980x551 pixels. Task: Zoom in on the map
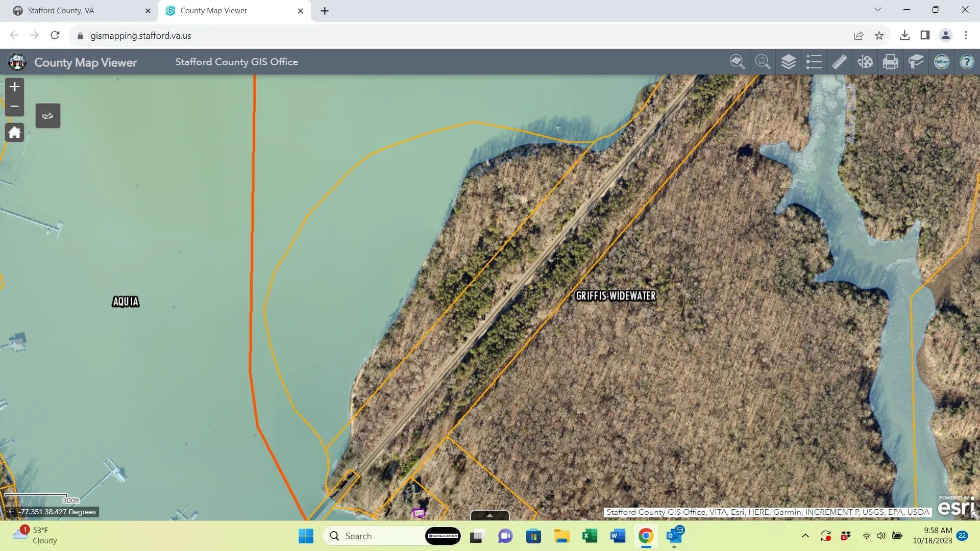14,87
